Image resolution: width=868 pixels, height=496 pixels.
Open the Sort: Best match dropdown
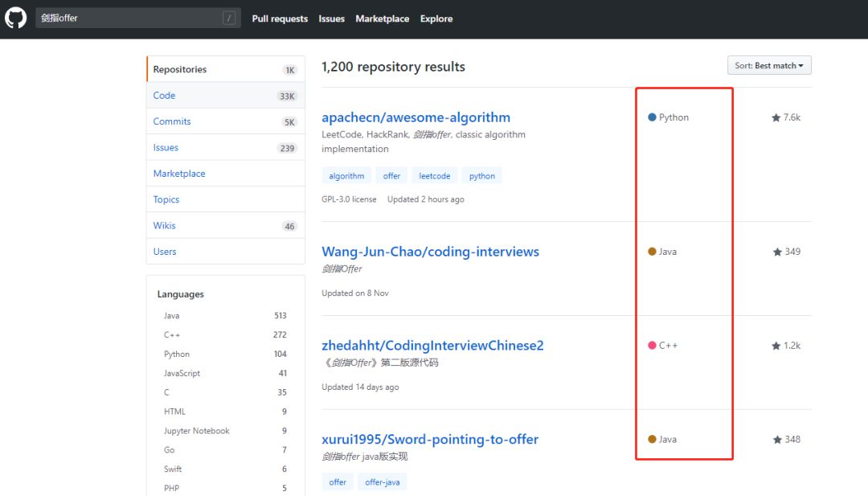click(x=769, y=65)
